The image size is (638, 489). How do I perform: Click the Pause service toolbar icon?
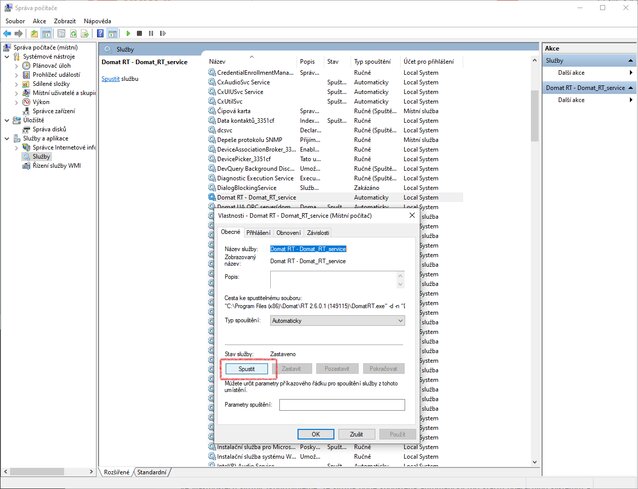pos(150,33)
